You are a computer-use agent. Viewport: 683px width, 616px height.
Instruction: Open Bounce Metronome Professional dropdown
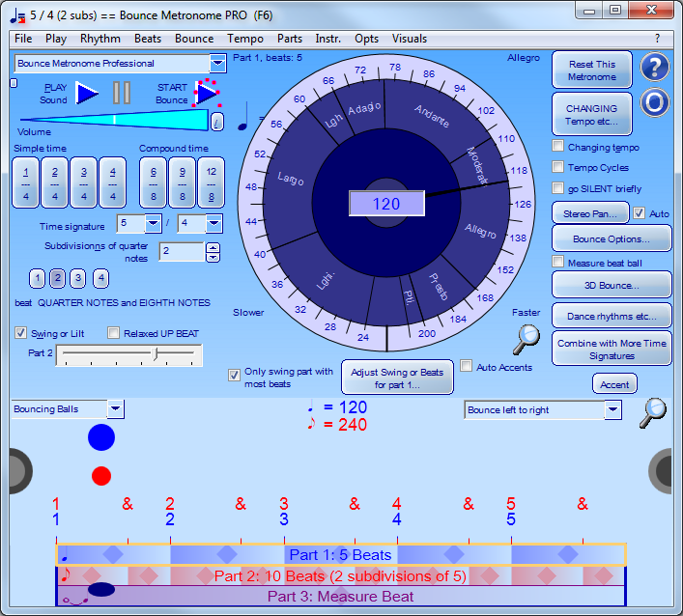217,64
